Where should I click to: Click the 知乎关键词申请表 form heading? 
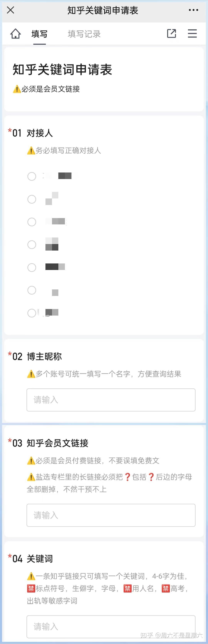62,69
